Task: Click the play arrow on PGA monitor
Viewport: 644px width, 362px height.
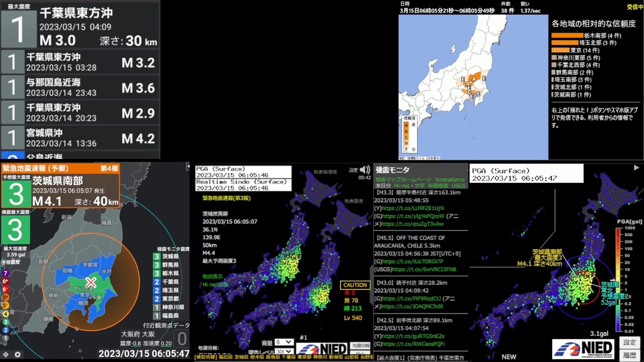Action: coord(636,168)
